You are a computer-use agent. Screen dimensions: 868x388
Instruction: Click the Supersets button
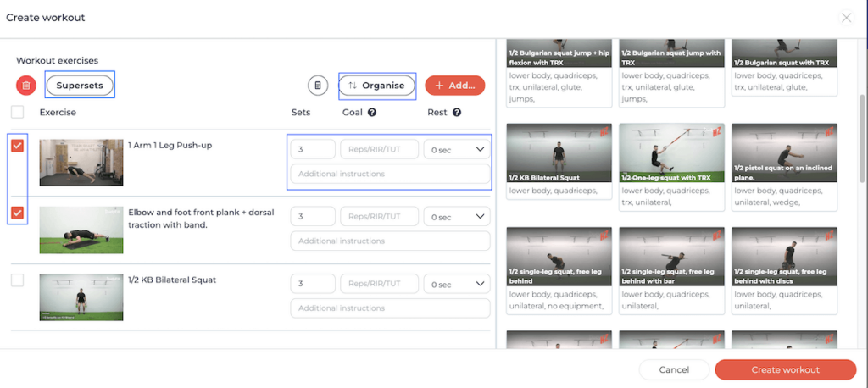[79, 85]
